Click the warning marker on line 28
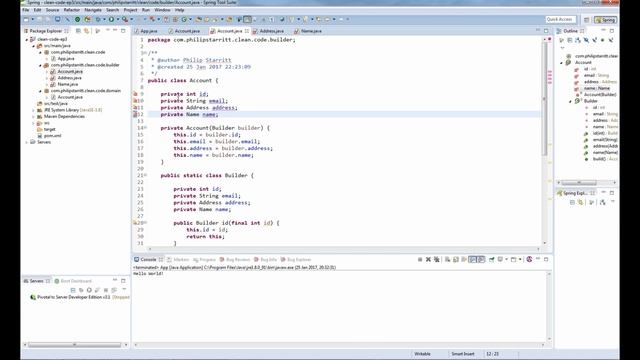640x360 pixels. pyautogui.click(x=135, y=223)
